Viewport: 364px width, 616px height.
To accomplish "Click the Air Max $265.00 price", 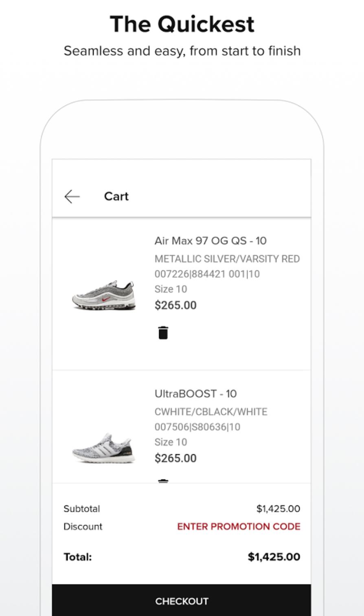I will click(175, 305).
